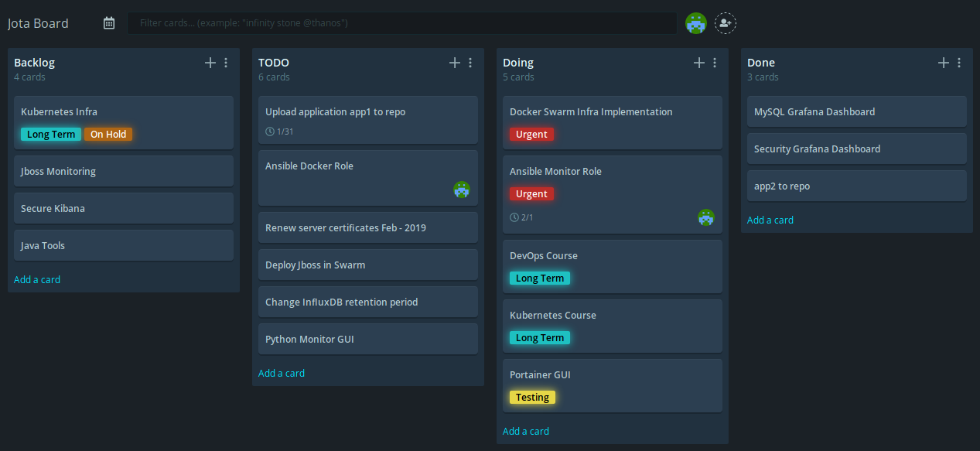Click Urgent label on Docker Swarm Infra card

pyautogui.click(x=531, y=134)
